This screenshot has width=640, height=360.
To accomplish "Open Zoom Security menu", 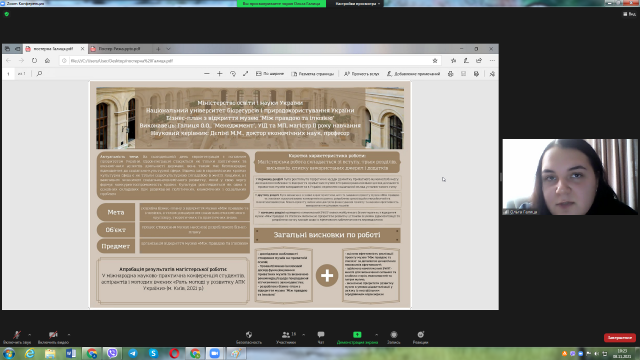I will [x=249, y=337].
